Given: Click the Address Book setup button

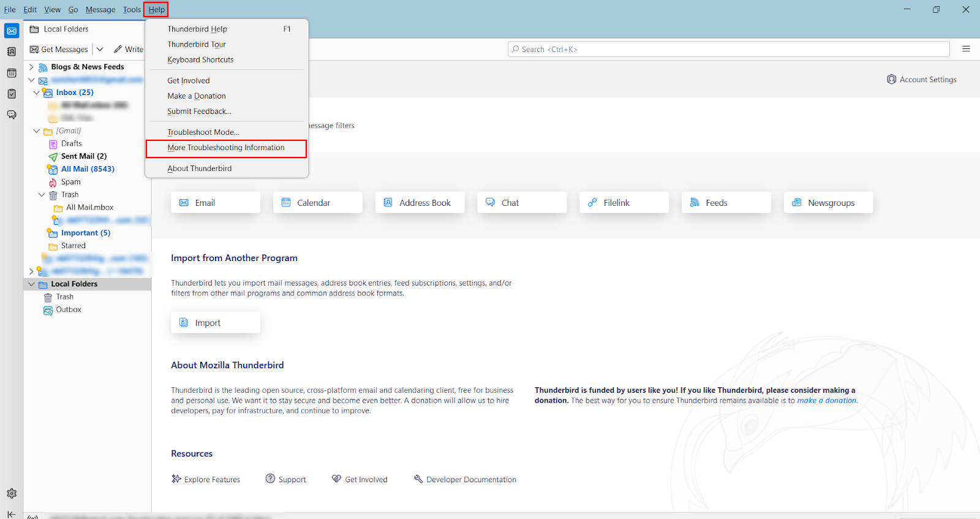Looking at the screenshot, I should [420, 203].
